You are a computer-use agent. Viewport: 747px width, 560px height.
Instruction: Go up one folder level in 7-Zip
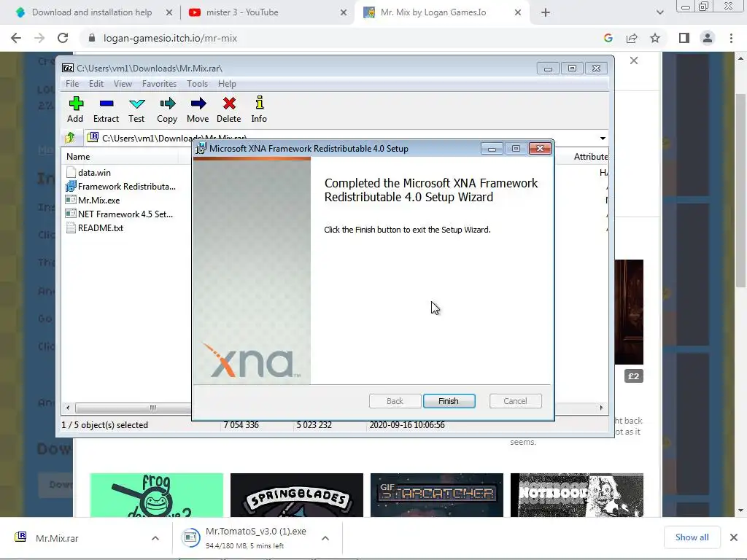[70, 138]
